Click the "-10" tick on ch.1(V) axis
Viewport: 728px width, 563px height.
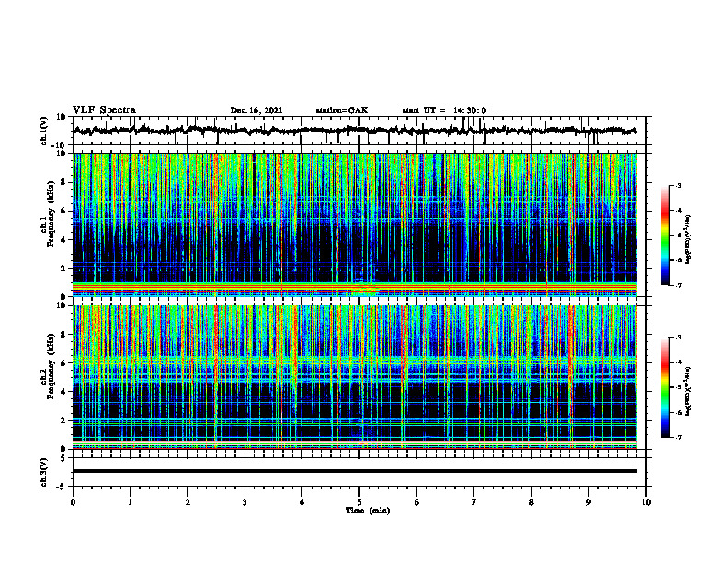(x=60, y=144)
